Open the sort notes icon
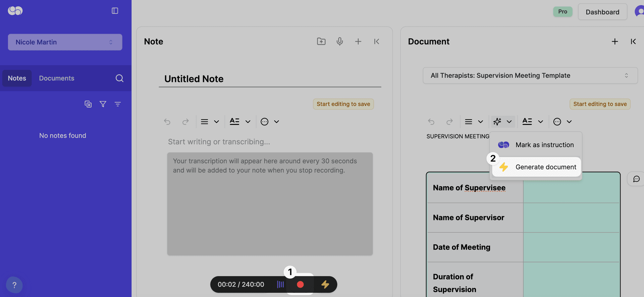Viewport: 644px width, 297px height. coord(118,104)
